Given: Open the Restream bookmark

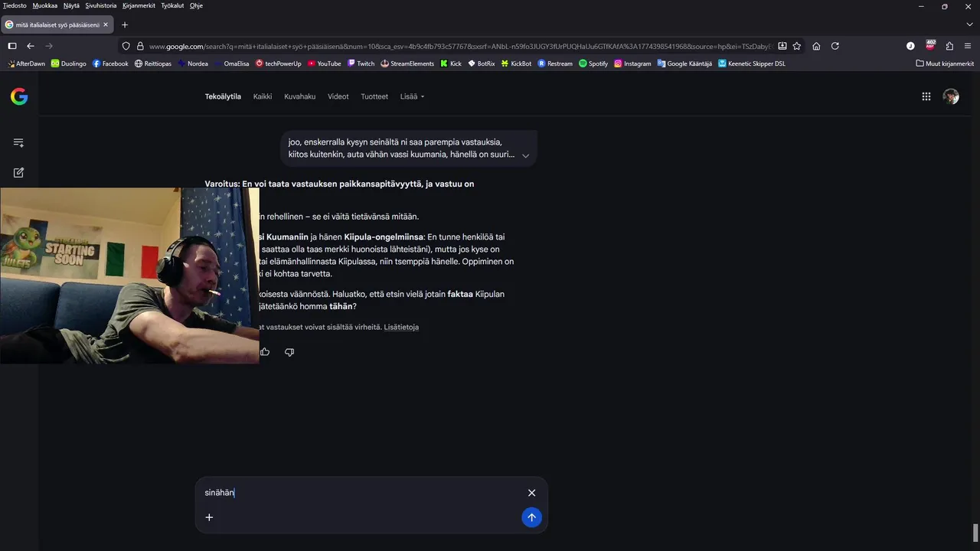Looking at the screenshot, I should pyautogui.click(x=555, y=64).
